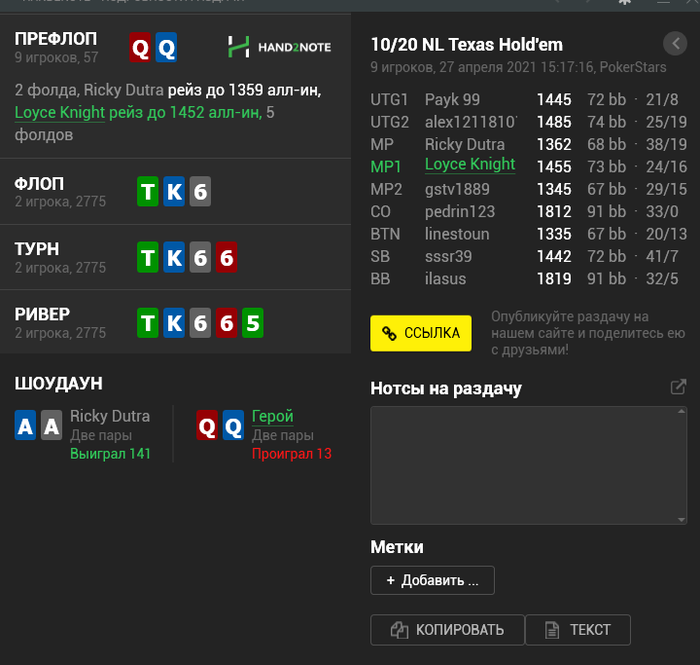Click the blue A card in the showdown

tap(25, 425)
